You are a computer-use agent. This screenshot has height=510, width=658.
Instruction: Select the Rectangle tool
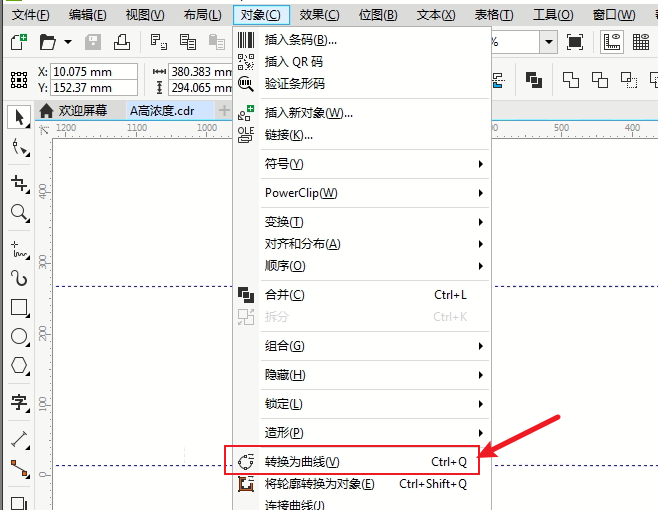pos(20,308)
